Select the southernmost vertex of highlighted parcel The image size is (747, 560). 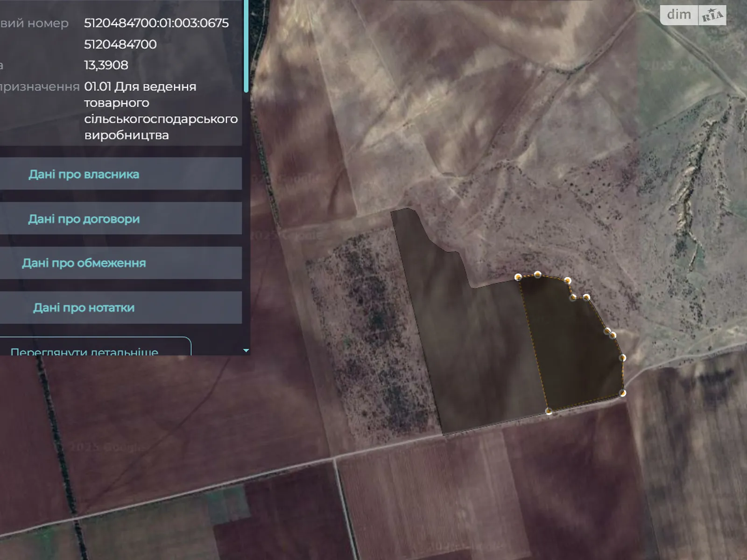coord(549,411)
